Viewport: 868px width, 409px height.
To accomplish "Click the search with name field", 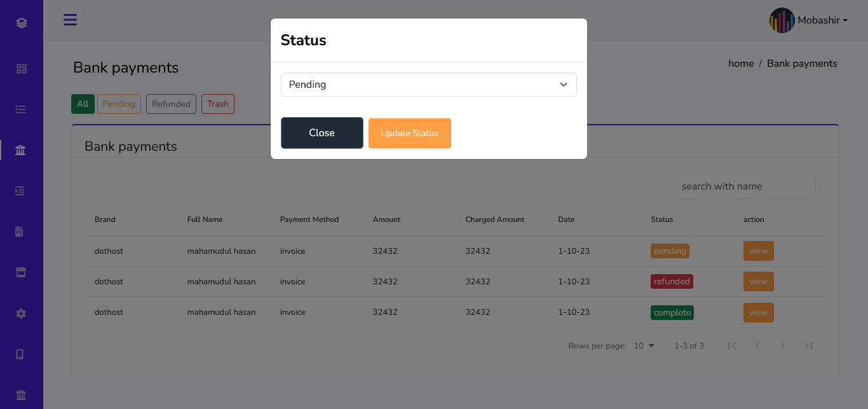I will click(744, 186).
